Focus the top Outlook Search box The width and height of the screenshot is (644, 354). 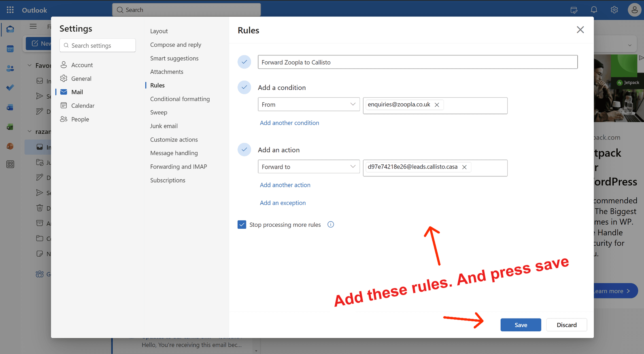coord(186,10)
